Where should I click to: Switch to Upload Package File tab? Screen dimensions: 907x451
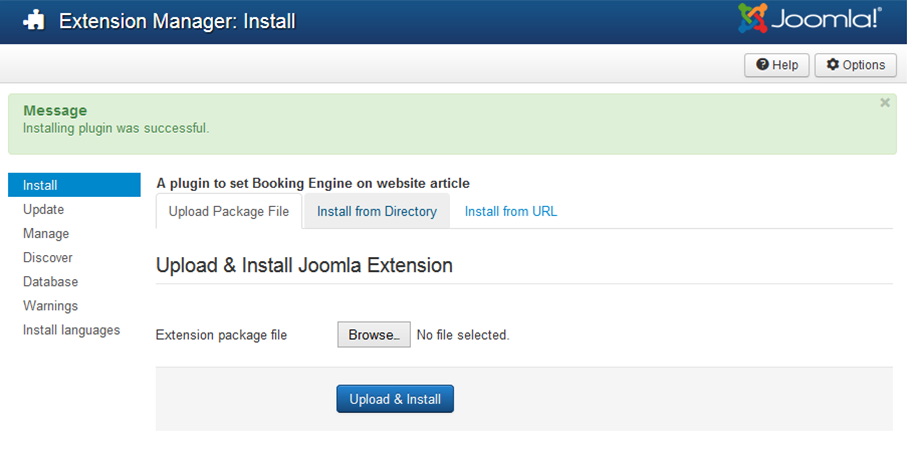[228, 211]
